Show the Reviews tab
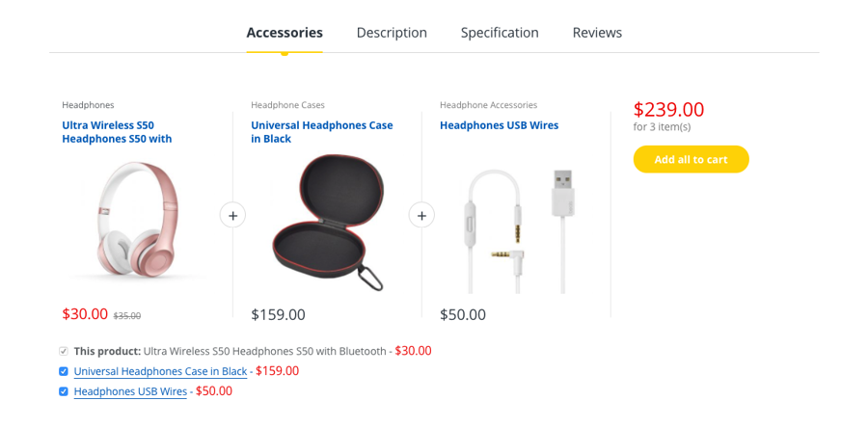 [597, 33]
